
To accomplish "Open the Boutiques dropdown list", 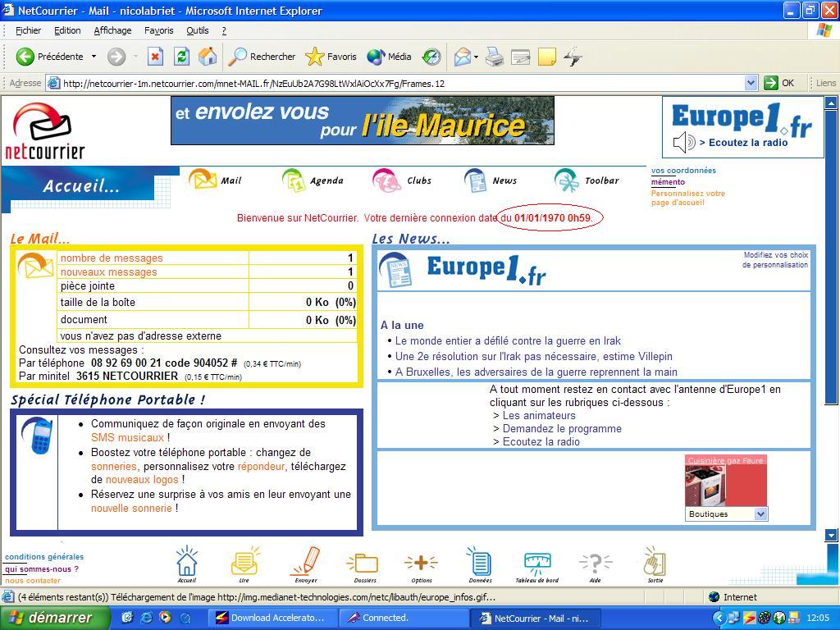I will point(727,514).
